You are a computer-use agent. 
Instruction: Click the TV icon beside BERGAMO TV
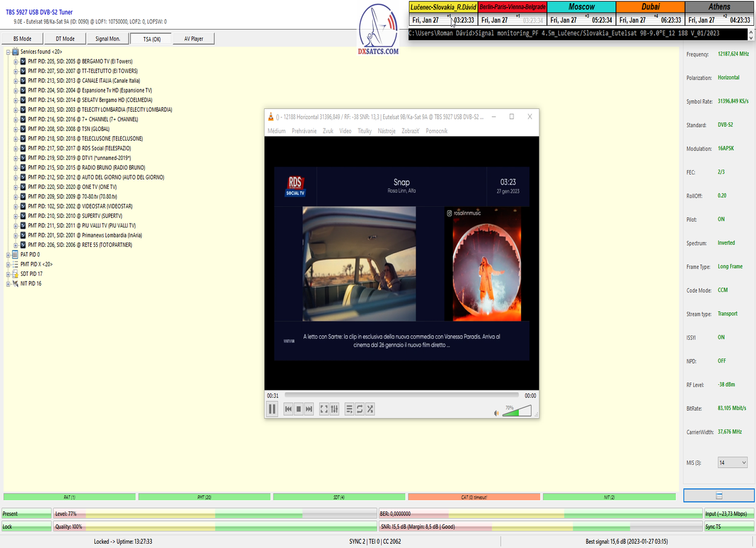23,62
